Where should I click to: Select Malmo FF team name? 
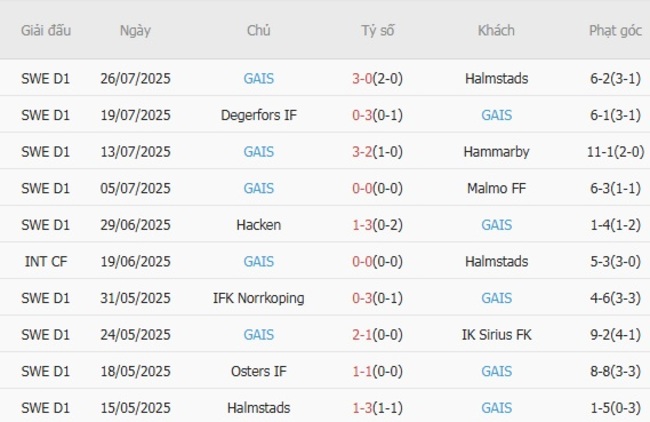coord(496,188)
